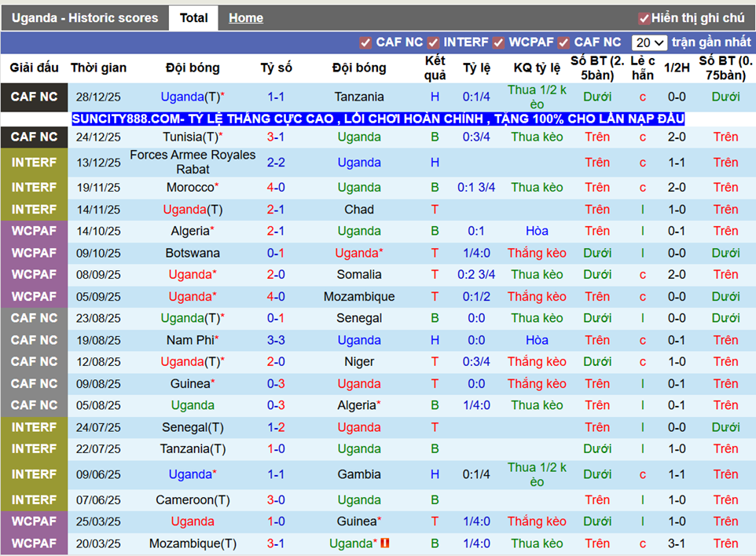This screenshot has height=556, width=756.
Task: Click Senegal(T) in the 24/07/25 row
Action: (193, 427)
